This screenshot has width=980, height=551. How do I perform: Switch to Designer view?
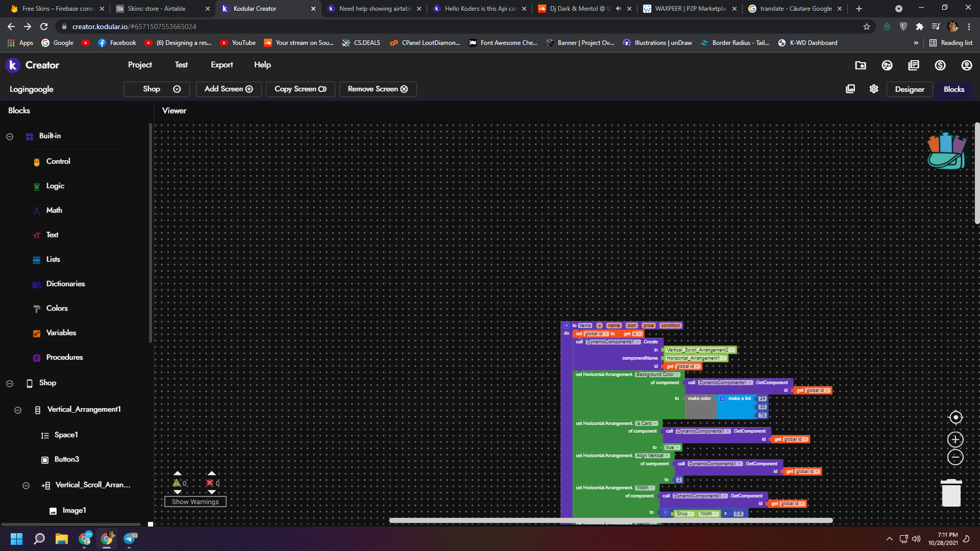click(909, 89)
